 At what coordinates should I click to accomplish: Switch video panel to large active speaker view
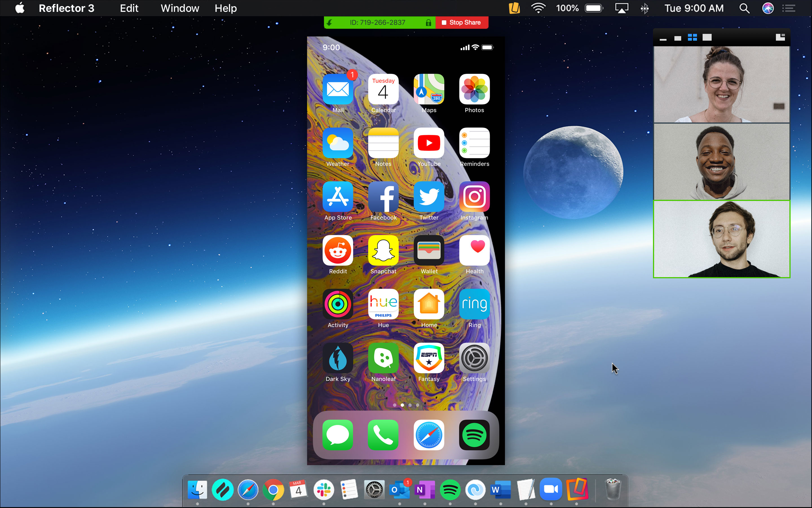707,37
